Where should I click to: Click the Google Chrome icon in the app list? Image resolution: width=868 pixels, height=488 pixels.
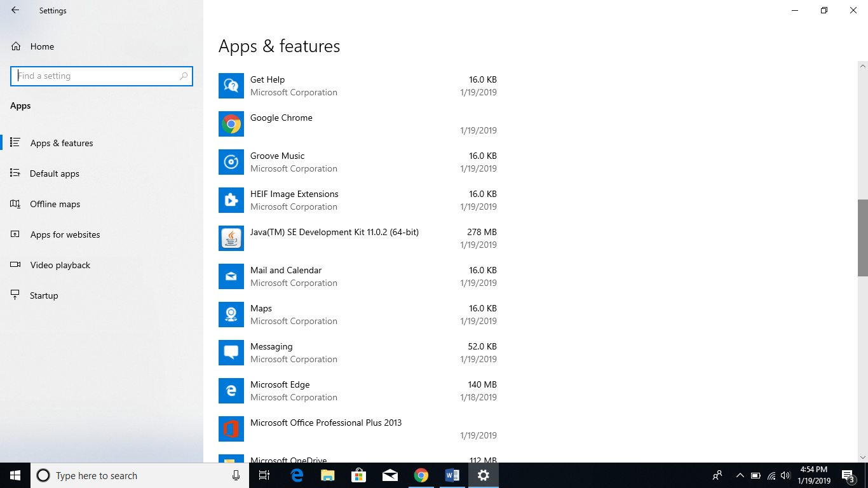231,124
